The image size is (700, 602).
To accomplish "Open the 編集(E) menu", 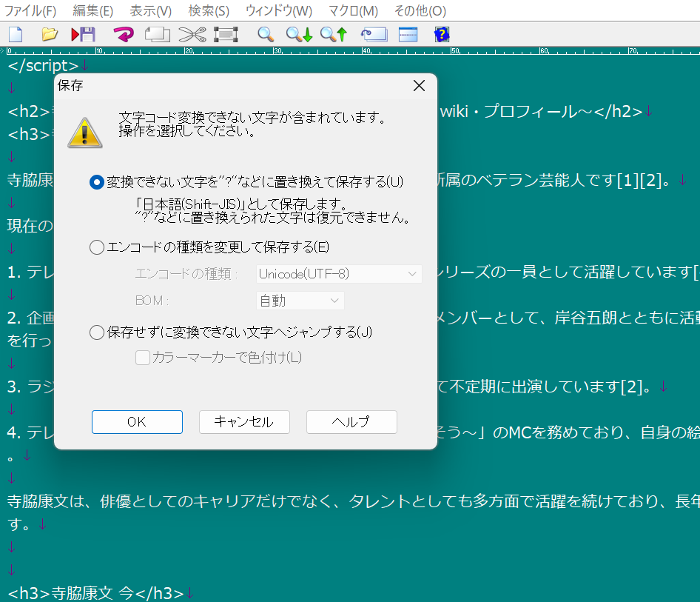I will [92, 10].
